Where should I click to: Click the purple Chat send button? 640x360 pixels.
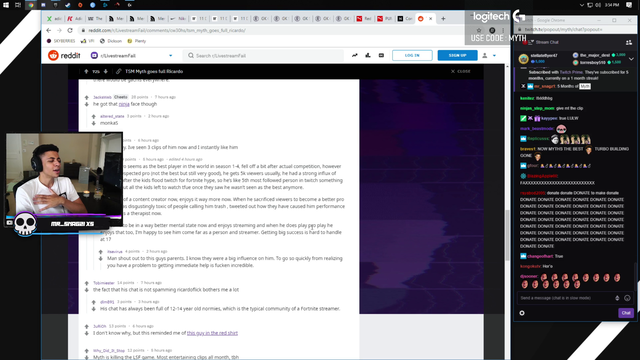point(626,313)
